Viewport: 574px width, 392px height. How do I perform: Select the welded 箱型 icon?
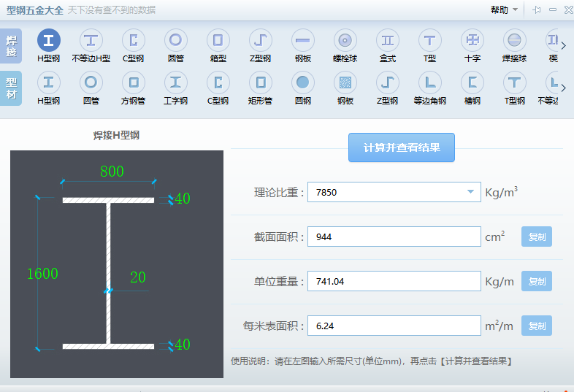point(218,40)
